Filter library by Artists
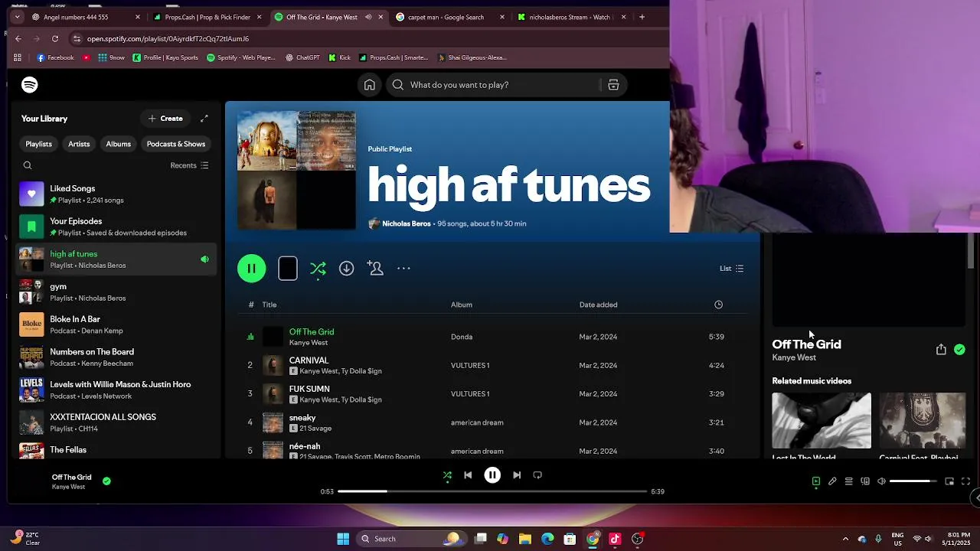 (79, 144)
